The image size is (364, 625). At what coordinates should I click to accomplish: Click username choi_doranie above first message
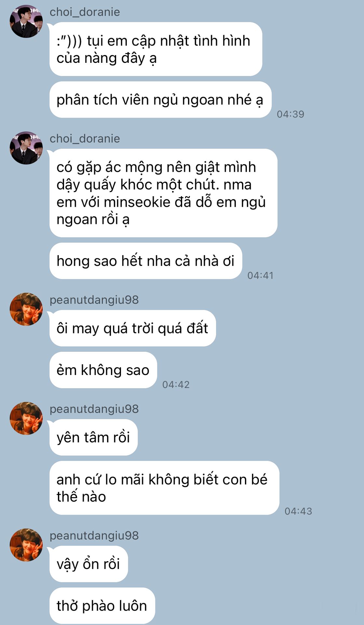pos(85,12)
